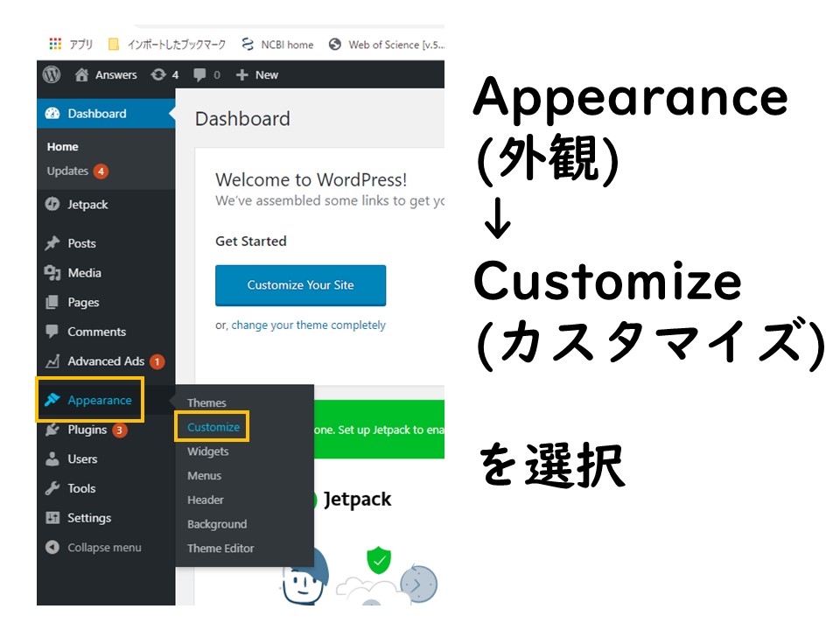Open the imported bookmarks folder icon
The height and width of the screenshot is (630, 840).
[x=113, y=44]
